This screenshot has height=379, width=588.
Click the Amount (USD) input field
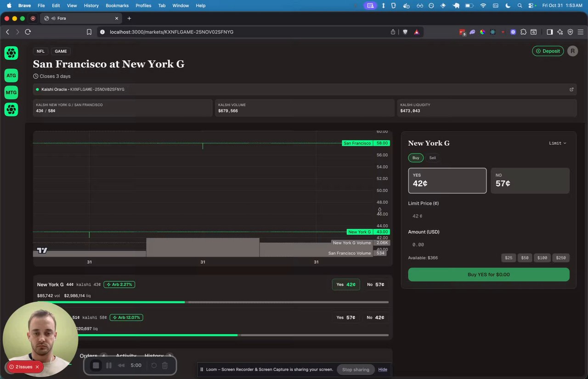489,245
